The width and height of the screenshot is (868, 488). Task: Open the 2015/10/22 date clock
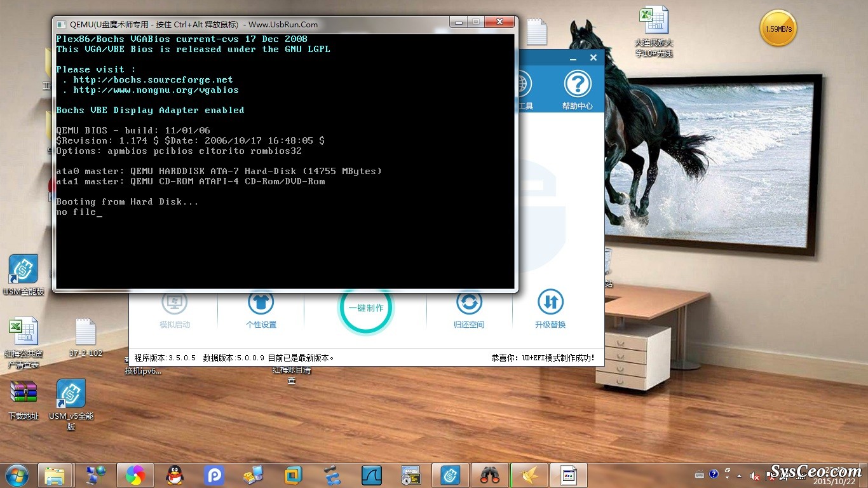pyautogui.click(x=836, y=482)
